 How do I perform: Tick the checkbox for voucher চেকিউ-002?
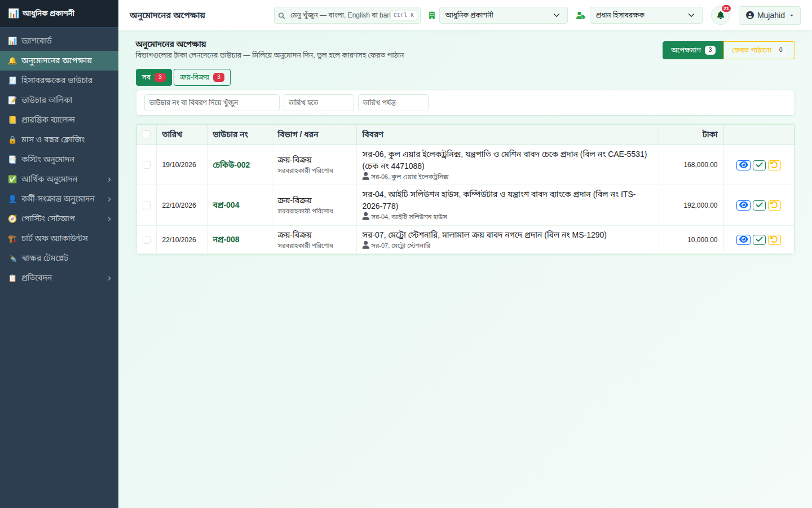pyautogui.click(x=147, y=165)
